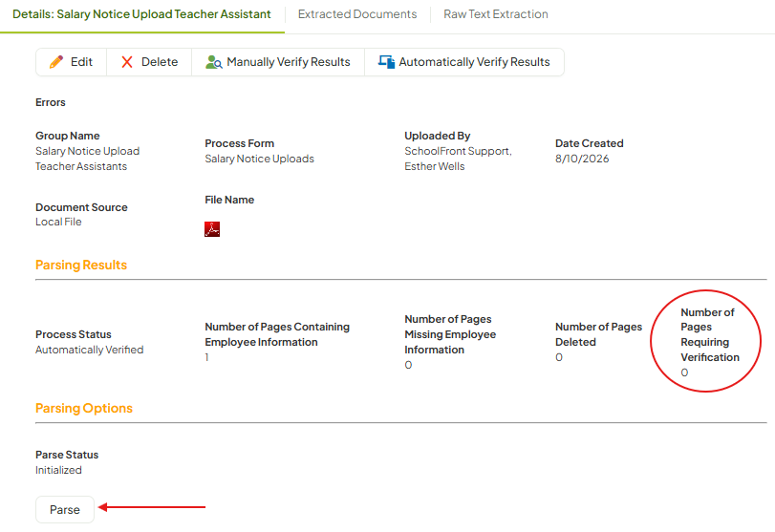Click the Edit button label
775x532 pixels.
click(81, 62)
